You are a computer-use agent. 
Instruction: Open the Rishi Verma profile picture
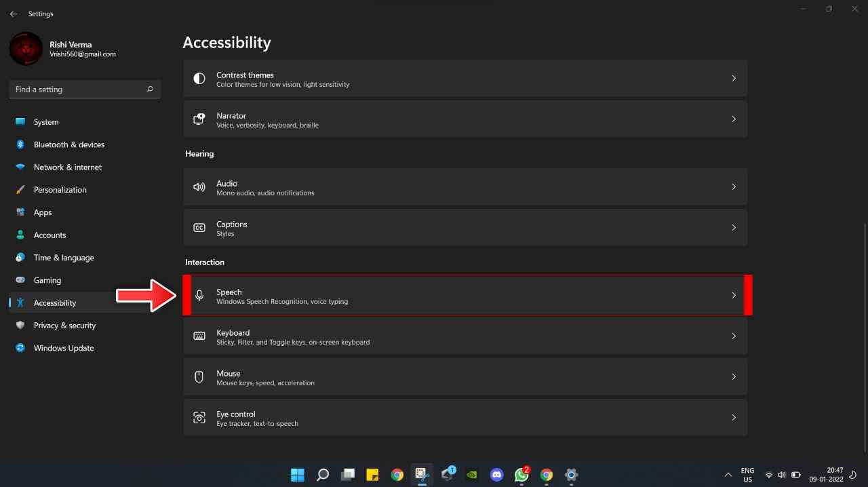tap(26, 49)
